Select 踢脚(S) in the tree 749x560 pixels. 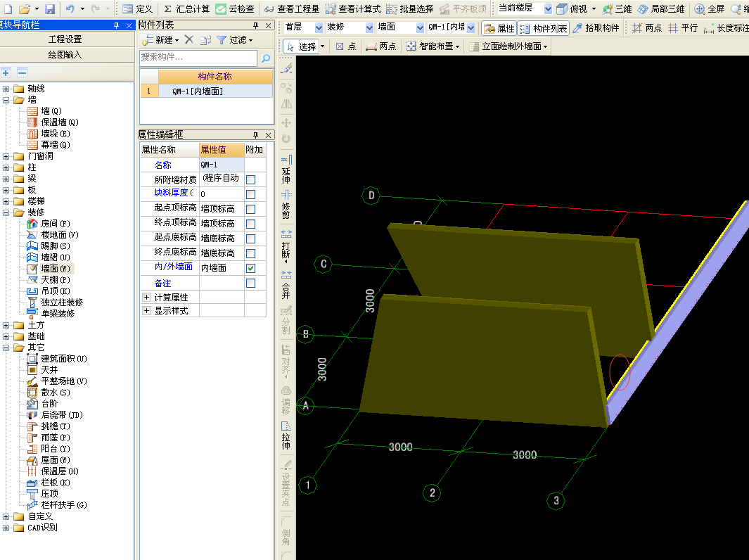pyautogui.click(x=49, y=246)
